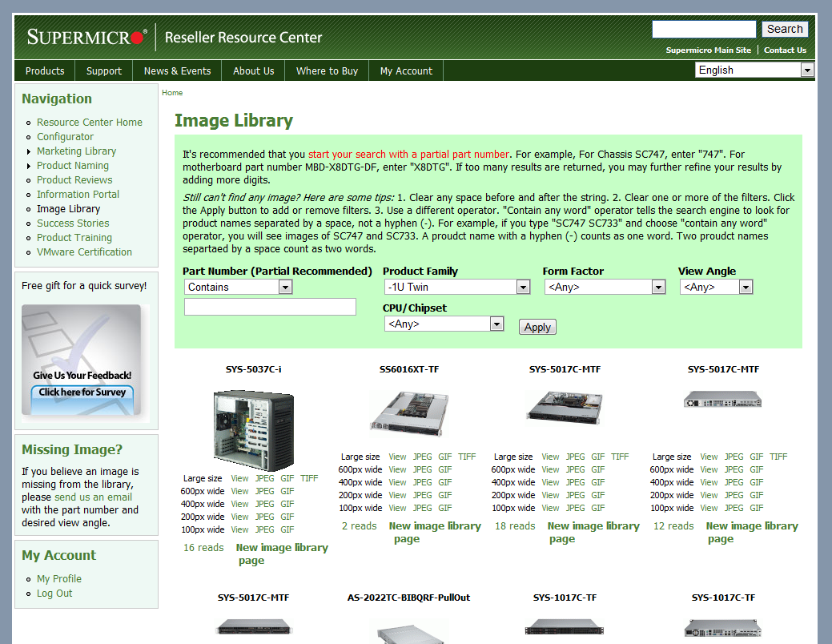Click the Apply filter button
This screenshot has height=644, width=832.
[537, 327]
